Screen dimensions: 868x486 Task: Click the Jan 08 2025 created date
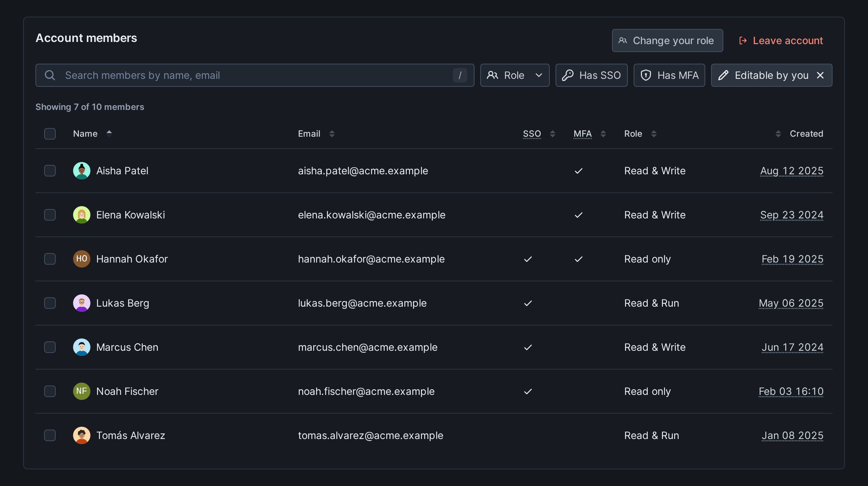pos(793,435)
